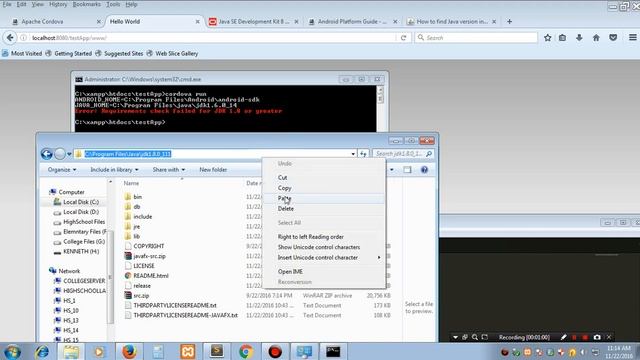The height and width of the screenshot is (360, 640).
Task: Select Show Unicode control characters
Action: pyautogui.click(x=324, y=247)
